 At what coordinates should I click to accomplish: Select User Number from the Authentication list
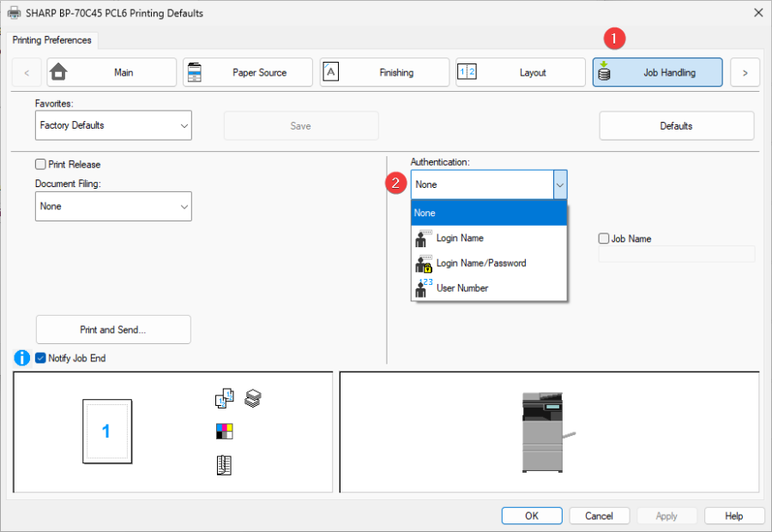click(462, 288)
